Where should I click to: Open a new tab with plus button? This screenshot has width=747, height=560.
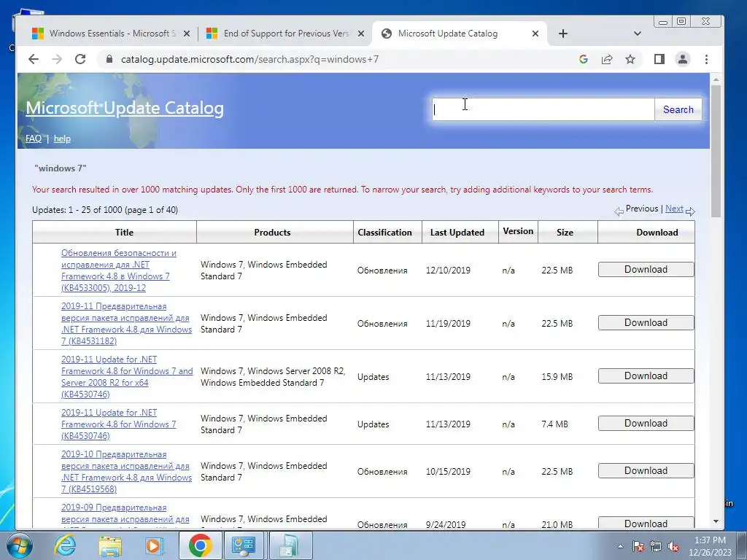coord(562,34)
